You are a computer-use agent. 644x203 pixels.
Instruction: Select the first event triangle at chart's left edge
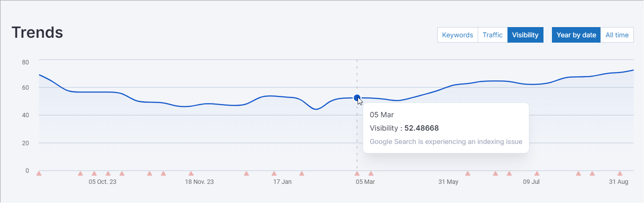[39, 173]
